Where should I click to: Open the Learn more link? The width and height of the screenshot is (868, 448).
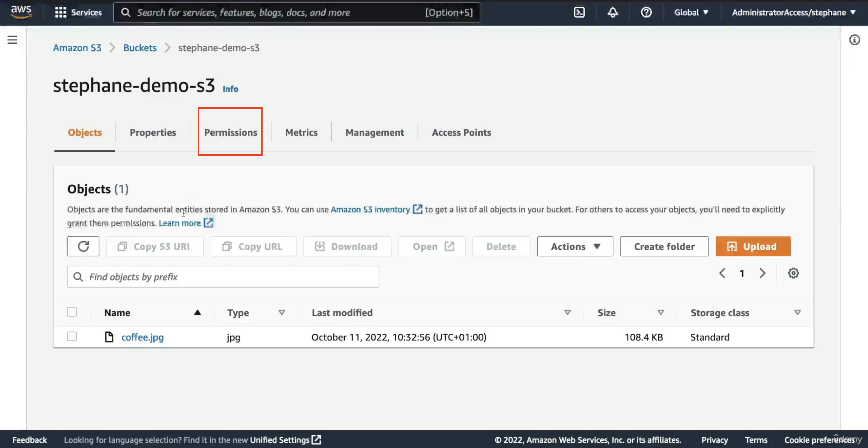tap(180, 223)
